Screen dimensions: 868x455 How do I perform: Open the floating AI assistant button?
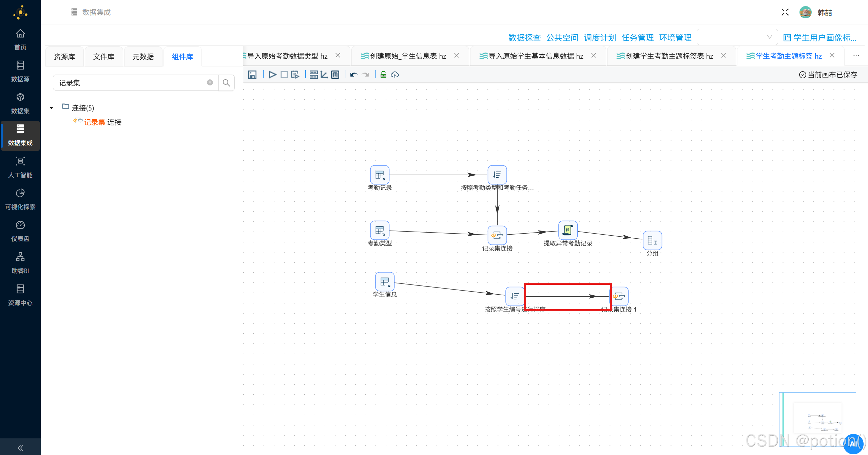pyautogui.click(x=854, y=444)
